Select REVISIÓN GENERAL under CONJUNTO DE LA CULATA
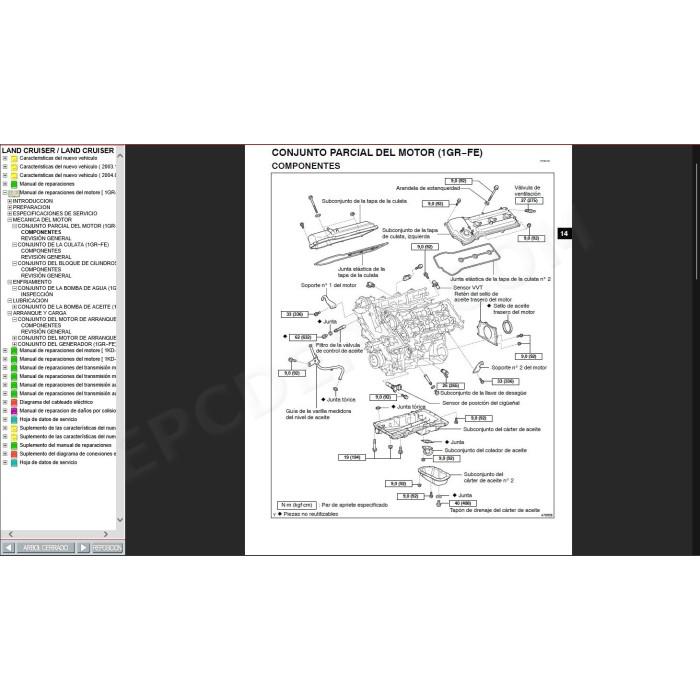 click(46, 258)
